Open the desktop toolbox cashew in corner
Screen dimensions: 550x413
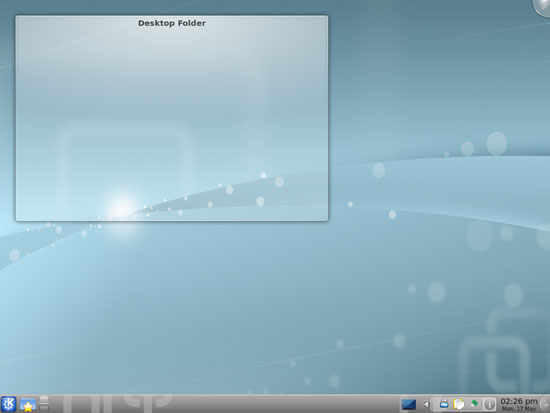pyautogui.click(x=542, y=6)
